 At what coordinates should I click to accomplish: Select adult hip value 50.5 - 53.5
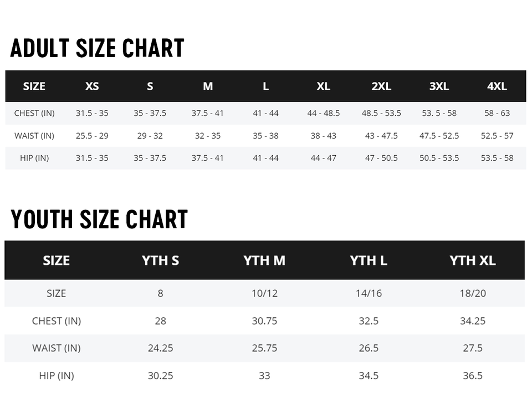(x=439, y=158)
